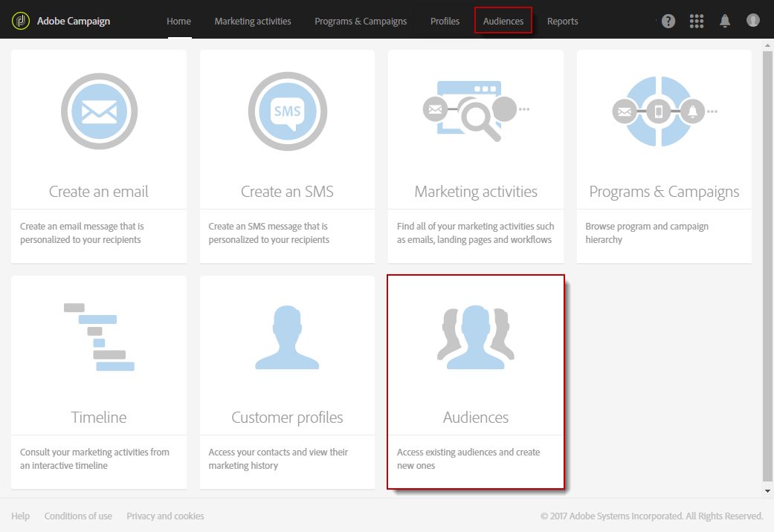
Task: Open the Conditions of use link
Action: pyautogui.click(x=78, y=516)
